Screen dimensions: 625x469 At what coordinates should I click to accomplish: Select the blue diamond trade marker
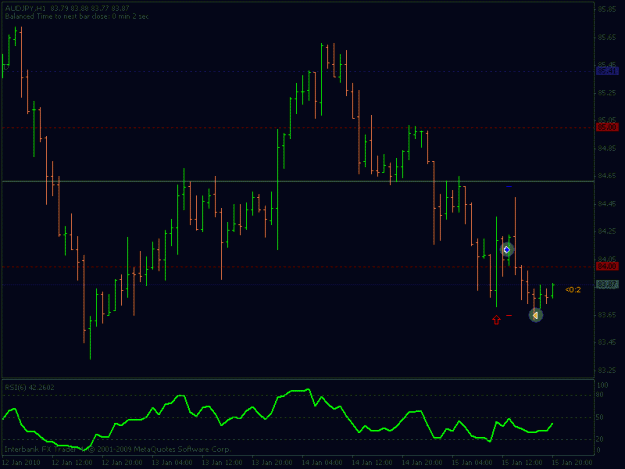click(507, 250)
